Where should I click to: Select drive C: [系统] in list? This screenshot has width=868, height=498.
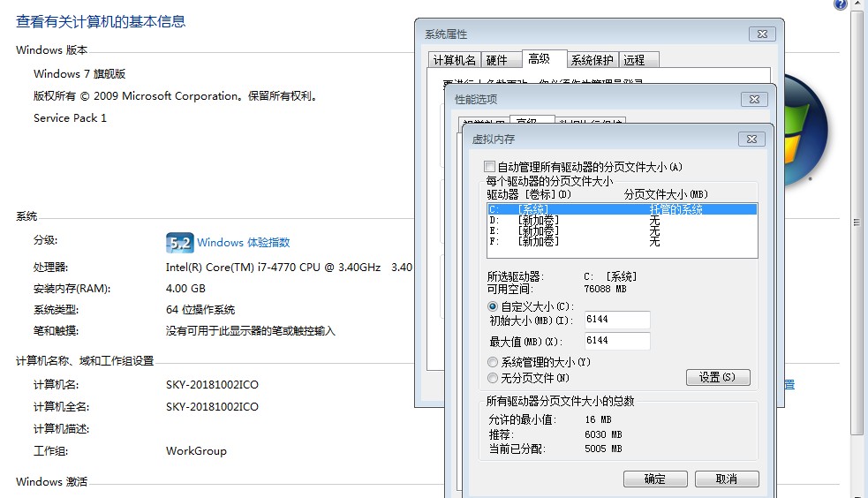click(x=623, y=209)
